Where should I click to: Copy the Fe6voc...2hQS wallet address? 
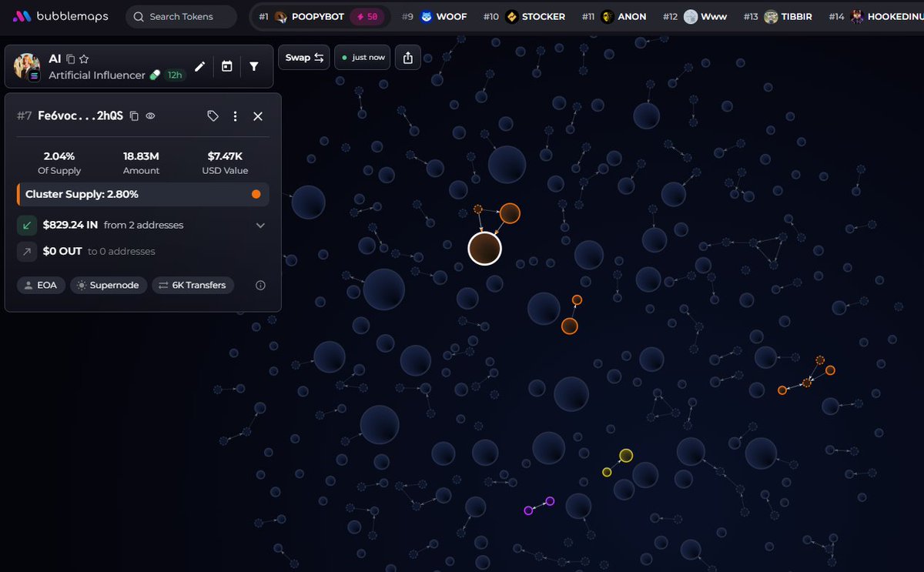[x=134, y=116]
